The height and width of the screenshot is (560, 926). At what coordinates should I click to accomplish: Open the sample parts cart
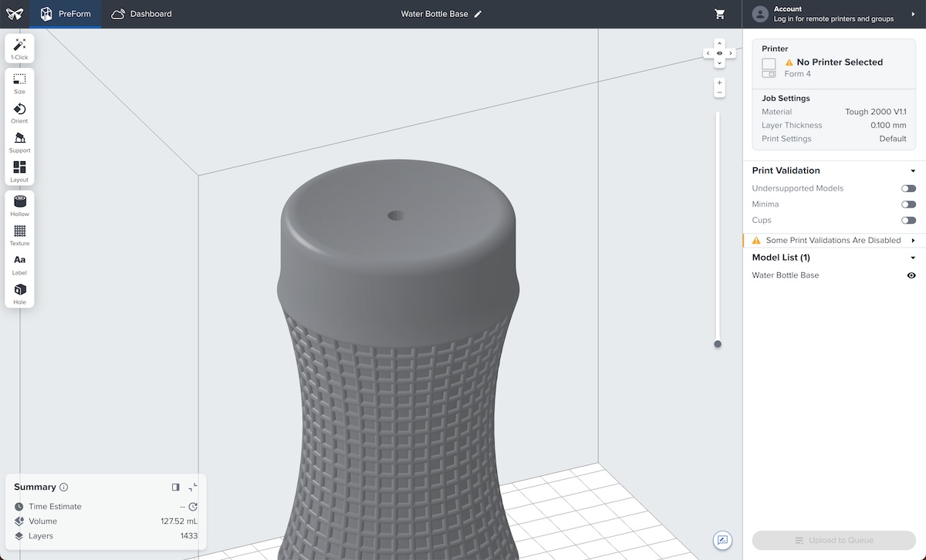tap(720, 13)
